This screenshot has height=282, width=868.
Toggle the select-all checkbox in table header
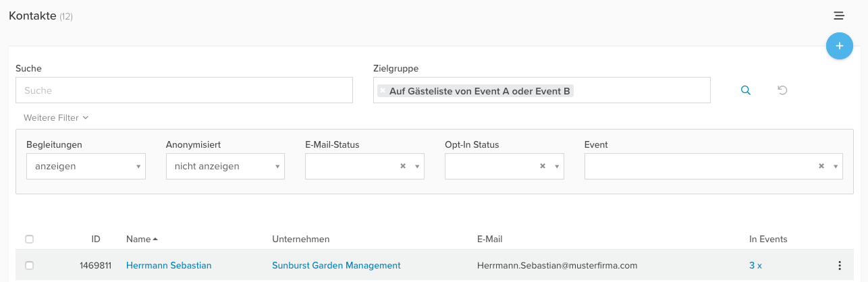(x=29, y=239)
